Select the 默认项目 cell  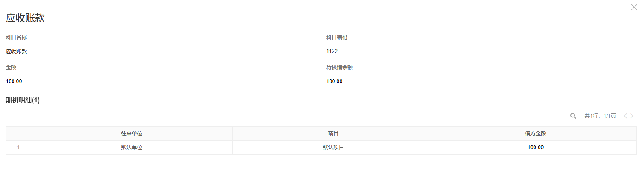click(x=333, y=148)
